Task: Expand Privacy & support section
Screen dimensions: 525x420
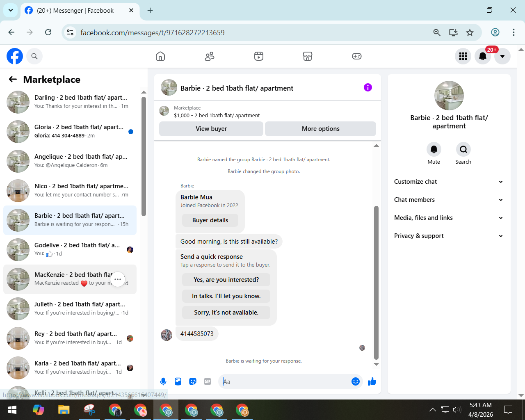Action: (x=449, y=236)
